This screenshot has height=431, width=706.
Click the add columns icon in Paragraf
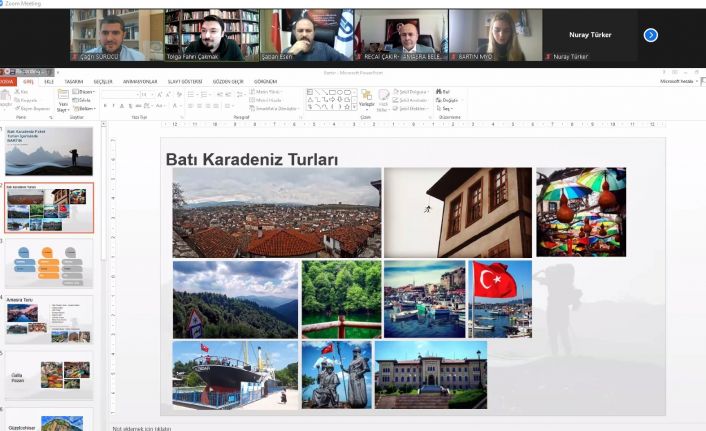(229, 106)
